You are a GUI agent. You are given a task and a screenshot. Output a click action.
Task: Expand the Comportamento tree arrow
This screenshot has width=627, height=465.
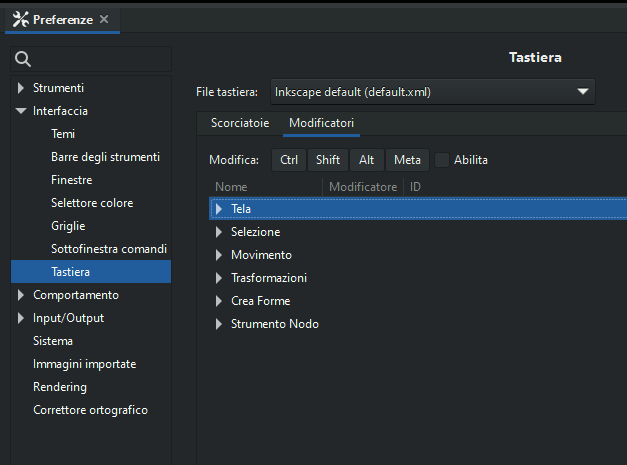pos(21,295)
